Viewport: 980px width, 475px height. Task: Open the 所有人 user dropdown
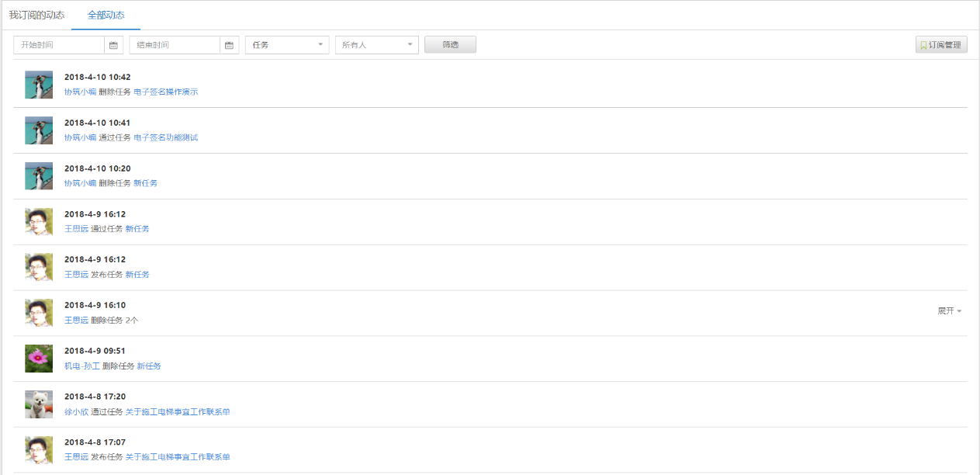point(376,45)
